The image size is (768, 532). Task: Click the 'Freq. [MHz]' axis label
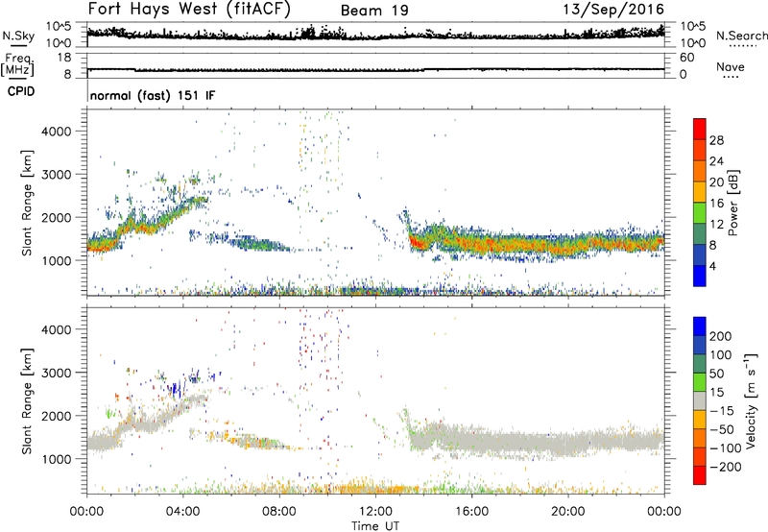(17, 65)
